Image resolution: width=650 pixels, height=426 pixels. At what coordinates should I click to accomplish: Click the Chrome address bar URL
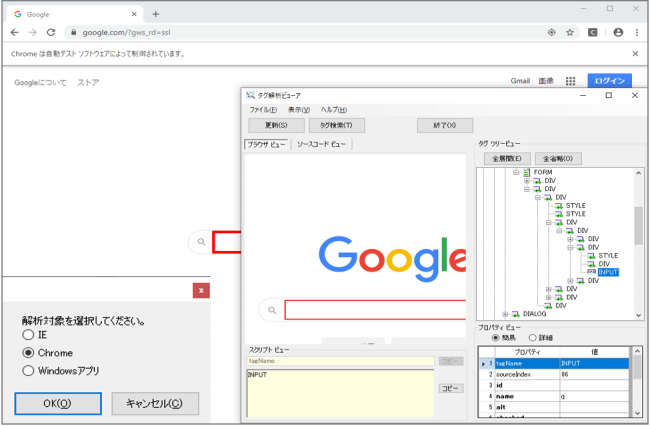(126, 32)
